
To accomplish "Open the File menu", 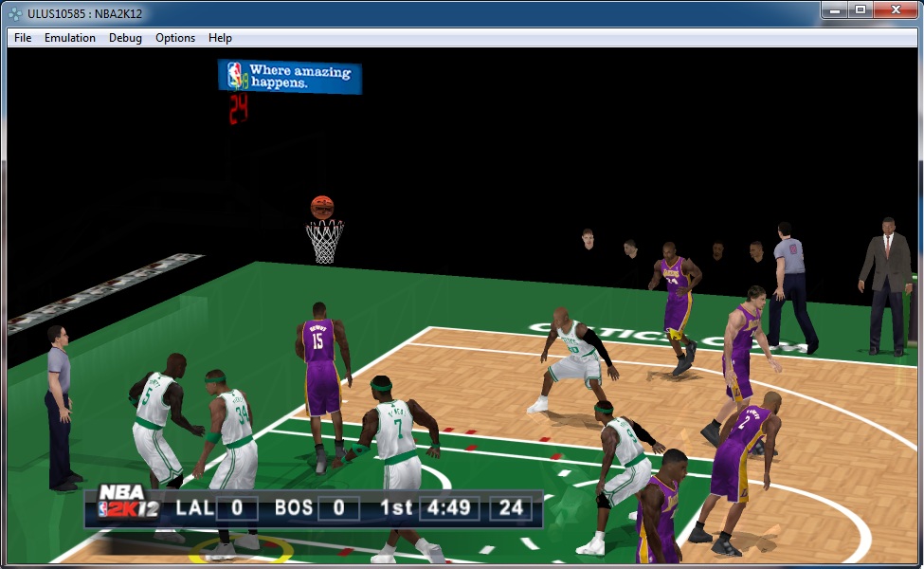I will point(23,38).
